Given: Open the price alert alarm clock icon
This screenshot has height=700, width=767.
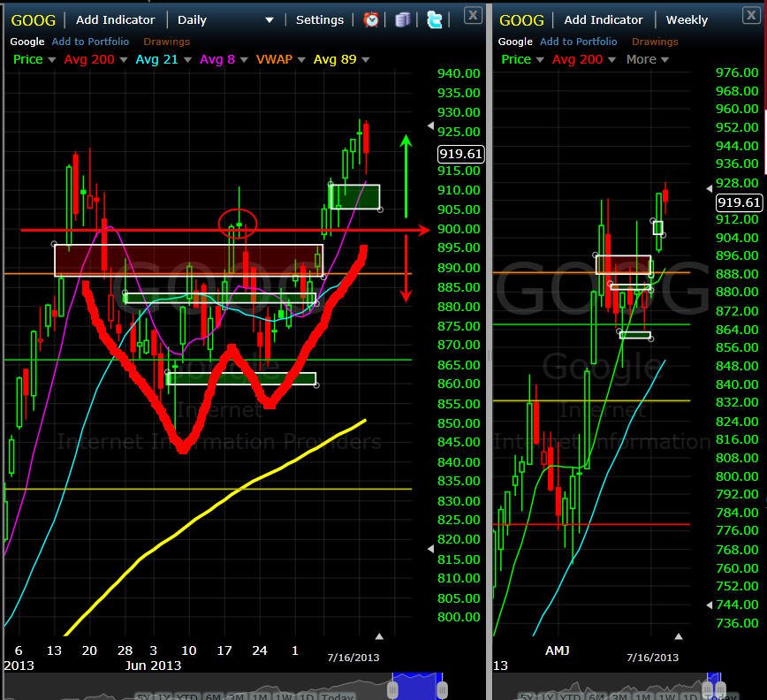Looking at the screenshot, I should click(x=371, y=19).
